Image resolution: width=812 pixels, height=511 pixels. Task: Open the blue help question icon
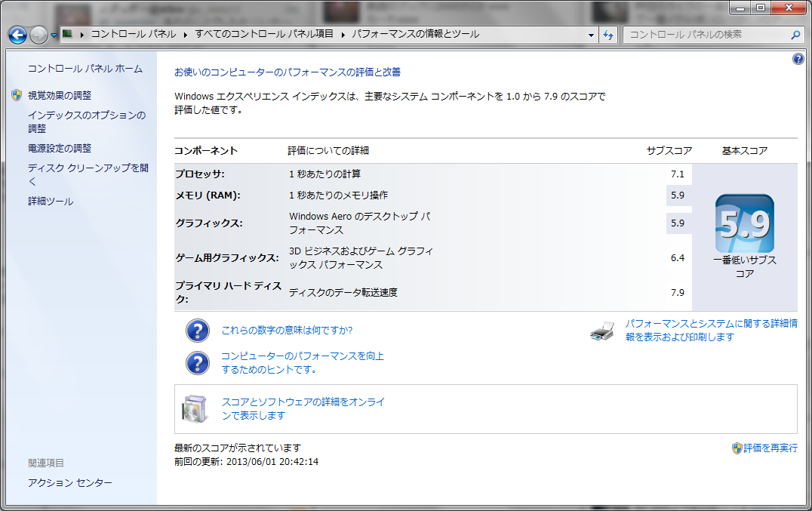pyautogui.click(x=798, y=59)
